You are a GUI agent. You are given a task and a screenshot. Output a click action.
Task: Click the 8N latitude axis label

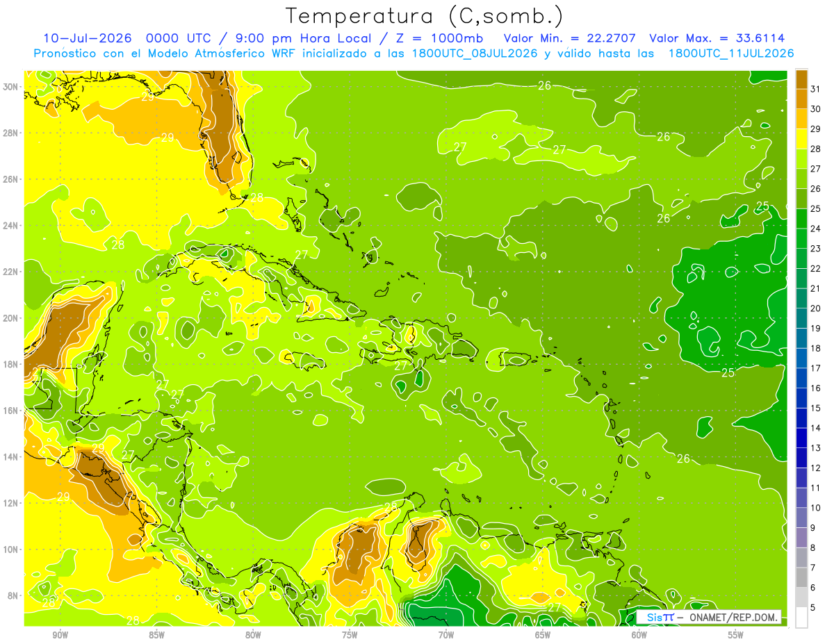point(13,595)
